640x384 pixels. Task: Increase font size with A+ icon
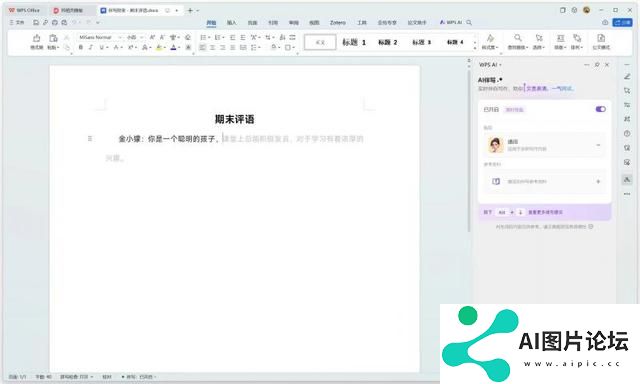[x=152, y=38]
